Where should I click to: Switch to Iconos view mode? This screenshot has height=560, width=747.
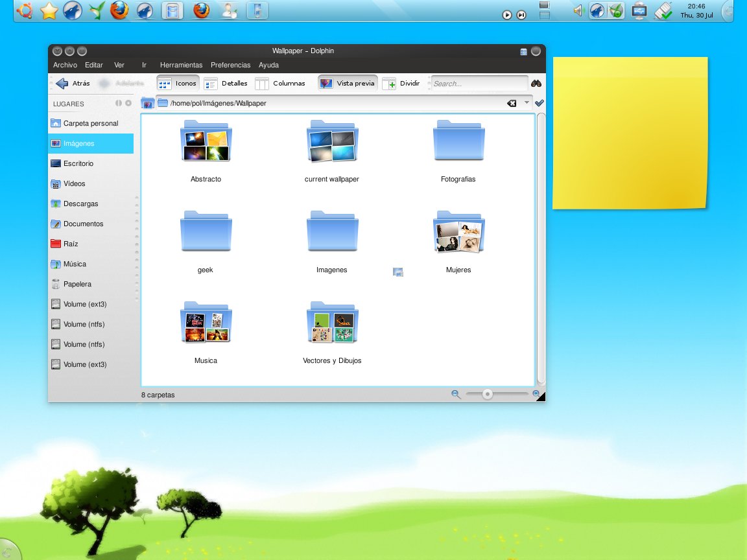click(x=177, y=84)
